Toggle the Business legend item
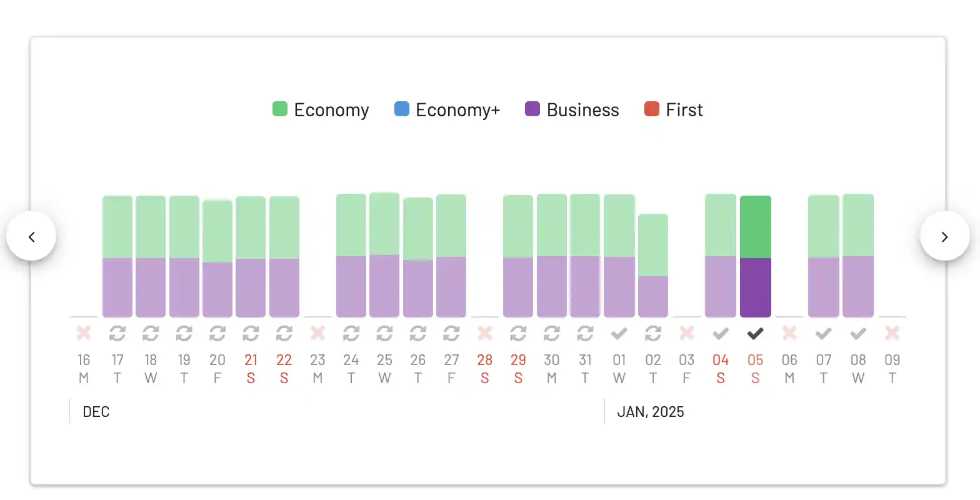 (572, 110)
